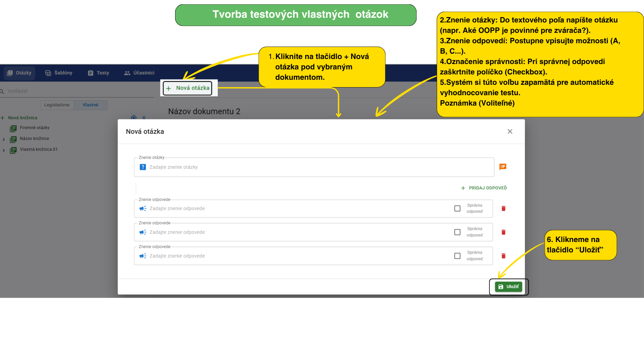Click the Firemné otázky library icon
This screenshot has height=362, width=644.
tap(13, 128)
